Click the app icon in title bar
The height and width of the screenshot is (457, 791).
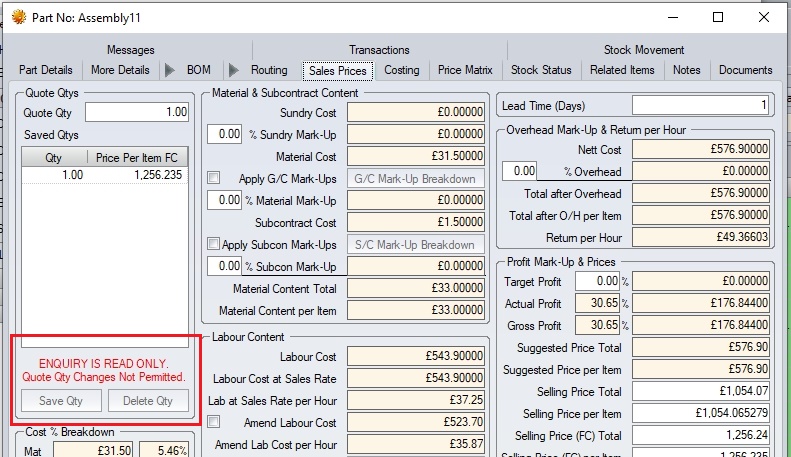pyautogui.click(x=18, y=17)
